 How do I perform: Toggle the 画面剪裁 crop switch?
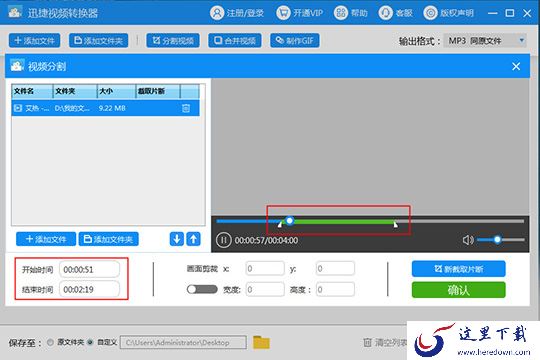click(x=202, y=289)
